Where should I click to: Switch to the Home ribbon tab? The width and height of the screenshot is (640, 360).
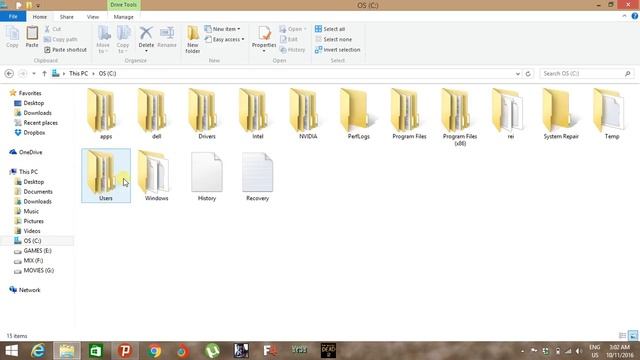pyautogui.click(x=40, y=17)
